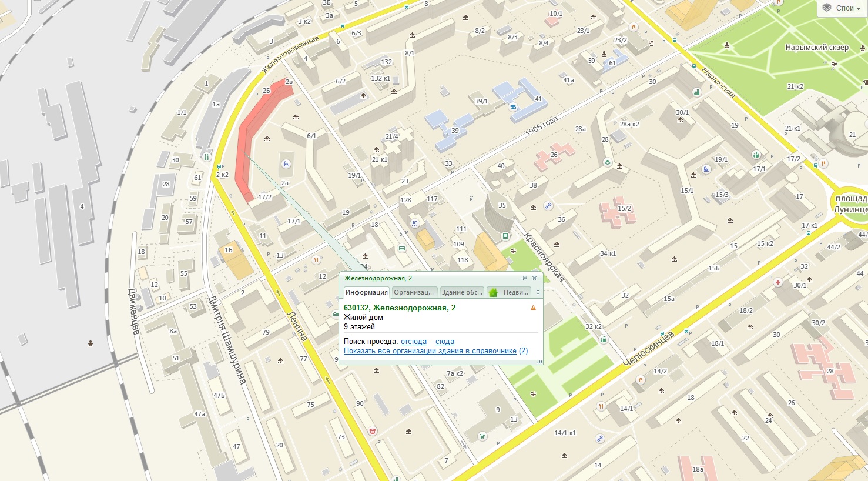The height and width of the screenshot is (481, 868).
Task: Select the Здание обс... tab
Action: (x=461, y=292)
